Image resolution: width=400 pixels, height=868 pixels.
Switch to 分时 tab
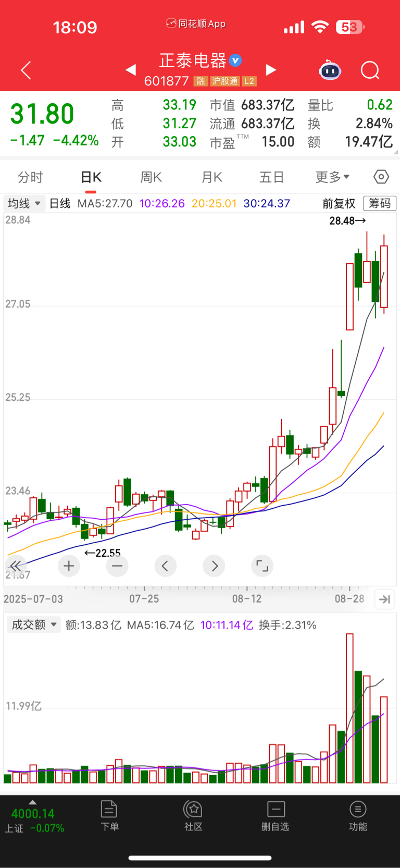tap(30, 177)
